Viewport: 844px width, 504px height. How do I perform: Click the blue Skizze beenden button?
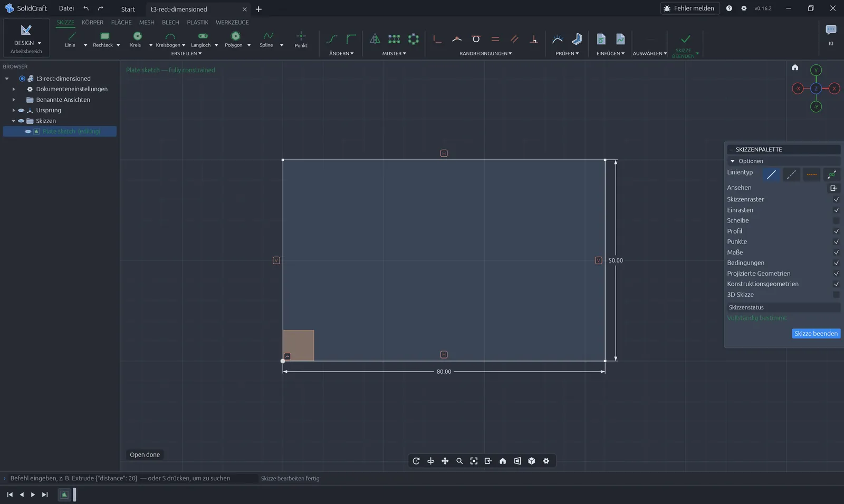[x=816, y=334]
